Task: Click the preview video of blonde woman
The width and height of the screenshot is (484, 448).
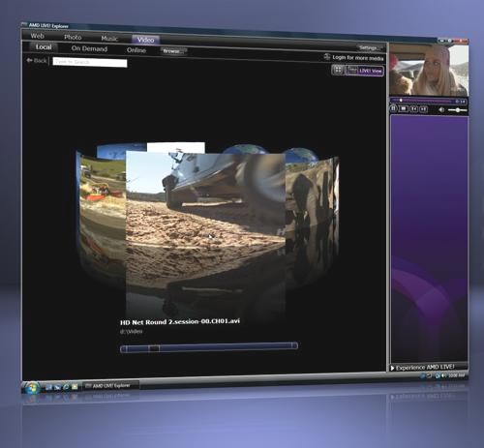Action: tap(429, 70)
